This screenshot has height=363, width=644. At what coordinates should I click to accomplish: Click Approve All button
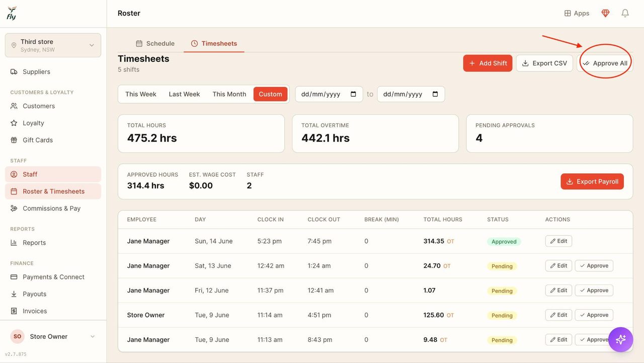(605, 63)
